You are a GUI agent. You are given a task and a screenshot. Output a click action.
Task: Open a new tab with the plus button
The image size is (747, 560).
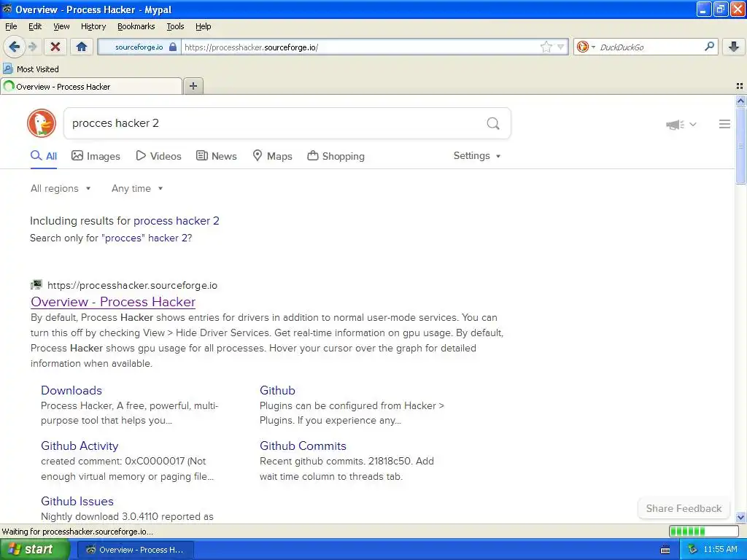click(193, 86)
